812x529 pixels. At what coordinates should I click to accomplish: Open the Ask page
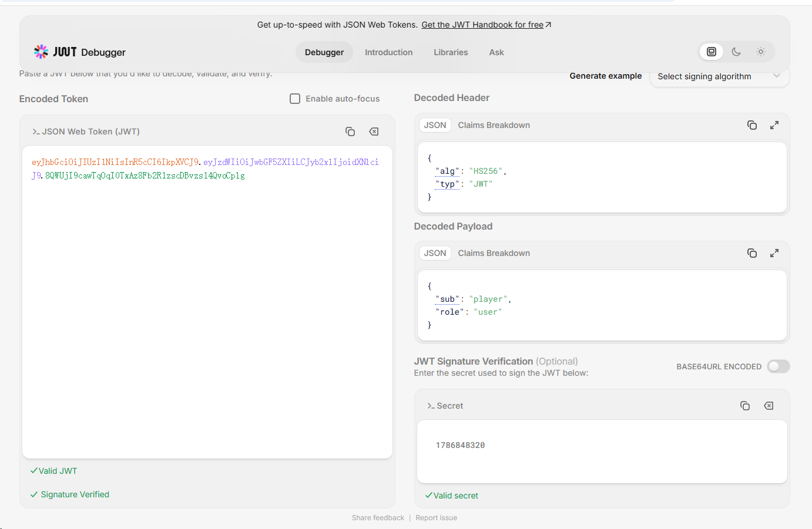pyautogui.click(x=496, y=52)
